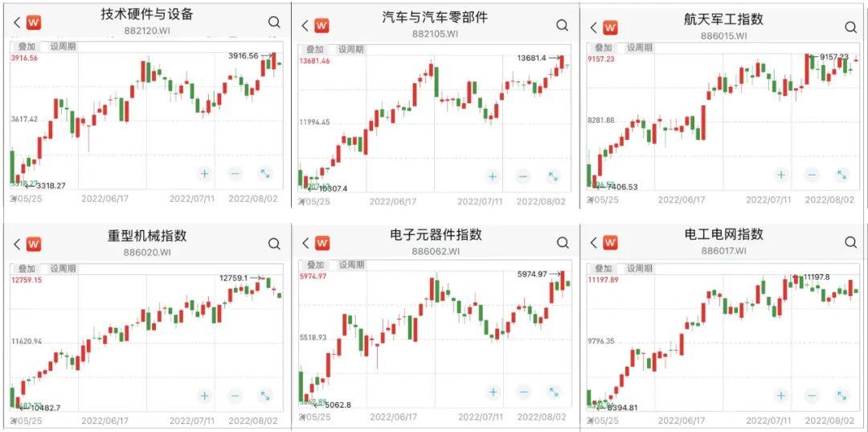Zoom in on 电子元器件指数 chart
This screenshot has width=868, height=432.
click(493, 392)
